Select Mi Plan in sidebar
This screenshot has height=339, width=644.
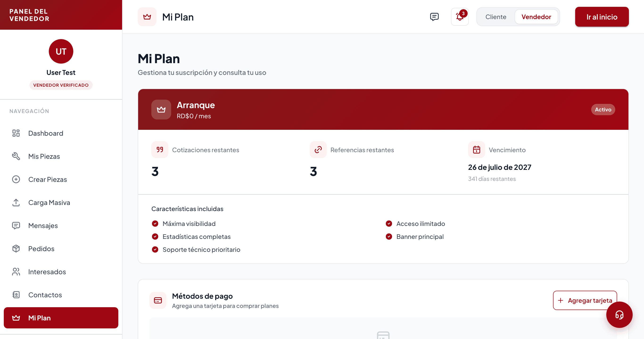coord(61,318)
